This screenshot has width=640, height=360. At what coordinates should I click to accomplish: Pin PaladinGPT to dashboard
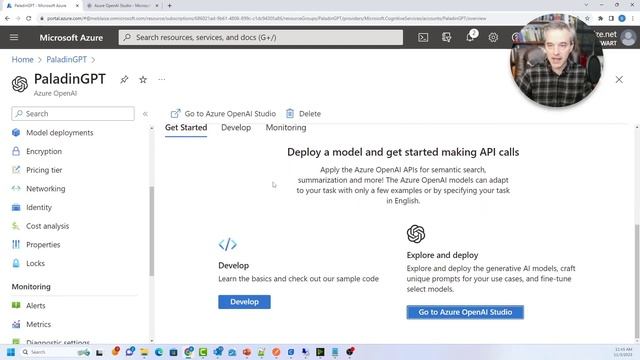point(124,80)
